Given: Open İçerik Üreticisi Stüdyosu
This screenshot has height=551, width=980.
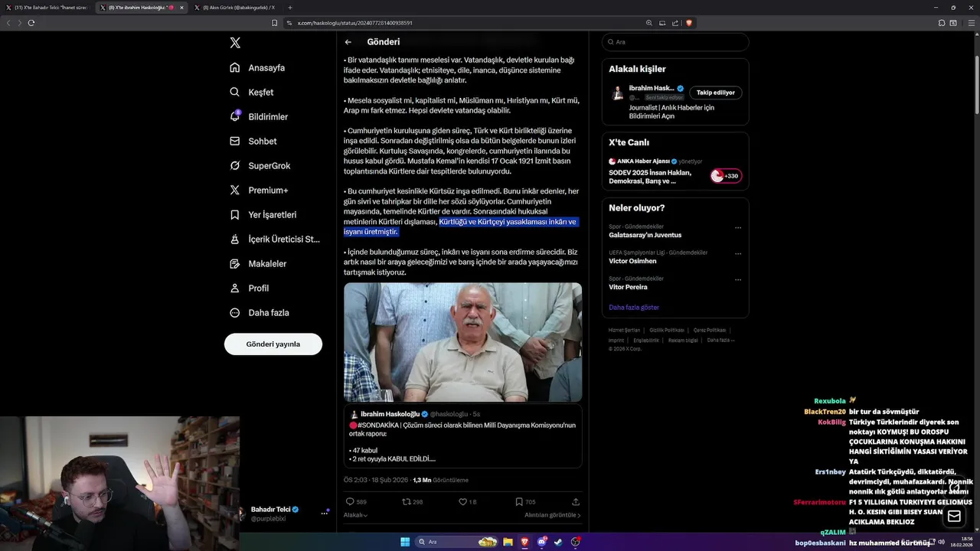Looking at the screenshot, I should coord(275,239).
